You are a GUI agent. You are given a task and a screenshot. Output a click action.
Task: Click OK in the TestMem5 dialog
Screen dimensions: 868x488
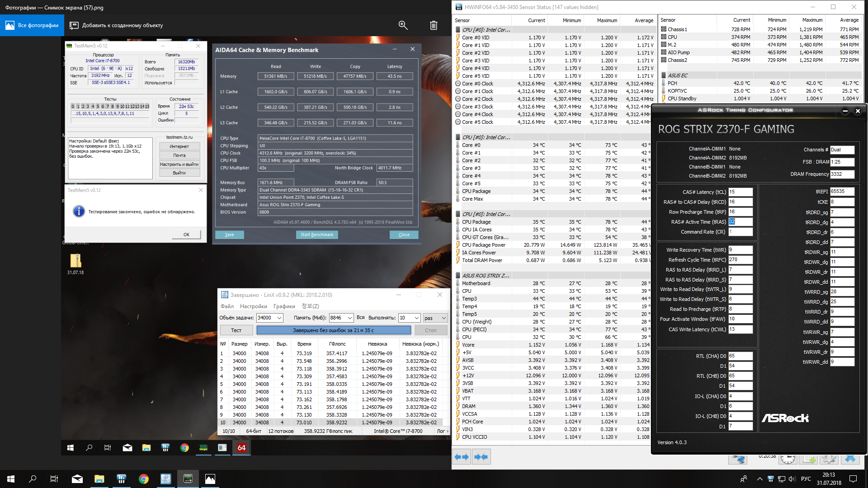coord(186,235)
